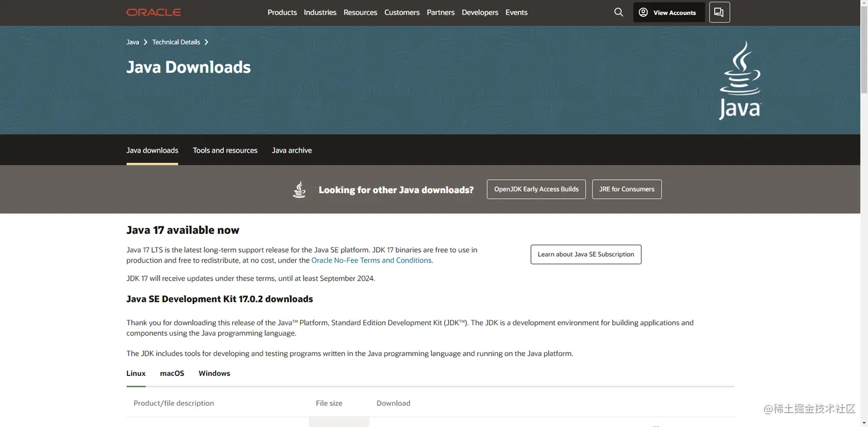Open the search magnifier icon
The width and height of the screenshot is (868, 427).
coord(618,12)
